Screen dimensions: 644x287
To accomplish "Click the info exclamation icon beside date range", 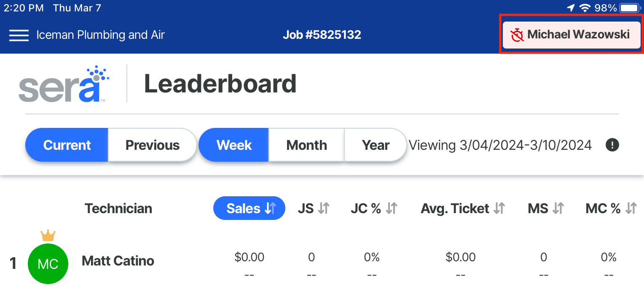I will 612,145.
